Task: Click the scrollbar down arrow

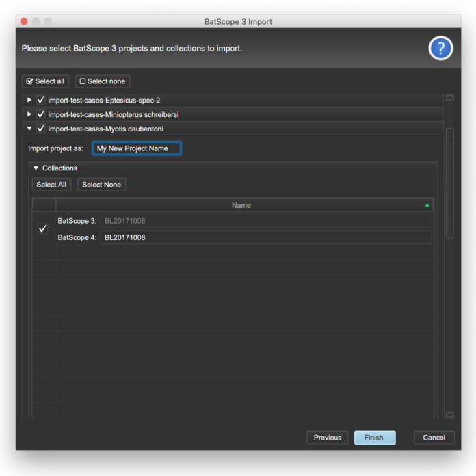Action: coord(449,414)
